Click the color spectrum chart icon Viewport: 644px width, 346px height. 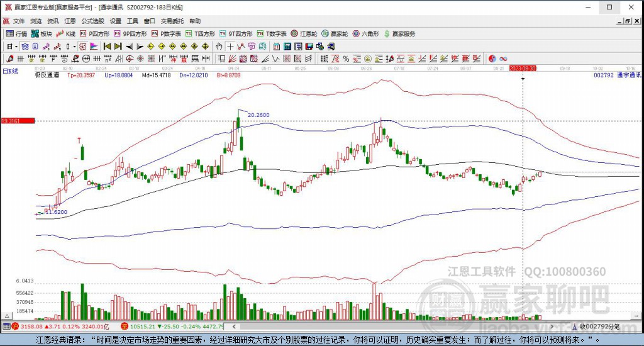coord(94,47)
